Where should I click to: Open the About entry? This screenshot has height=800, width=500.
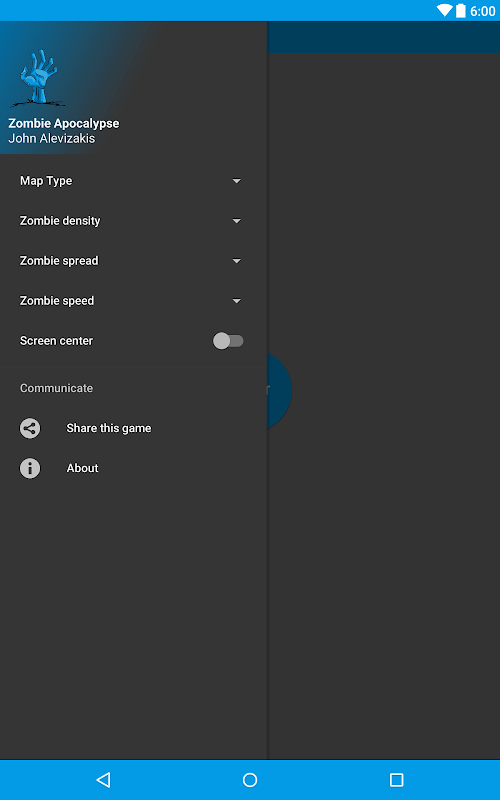click(x=82, y=468)
